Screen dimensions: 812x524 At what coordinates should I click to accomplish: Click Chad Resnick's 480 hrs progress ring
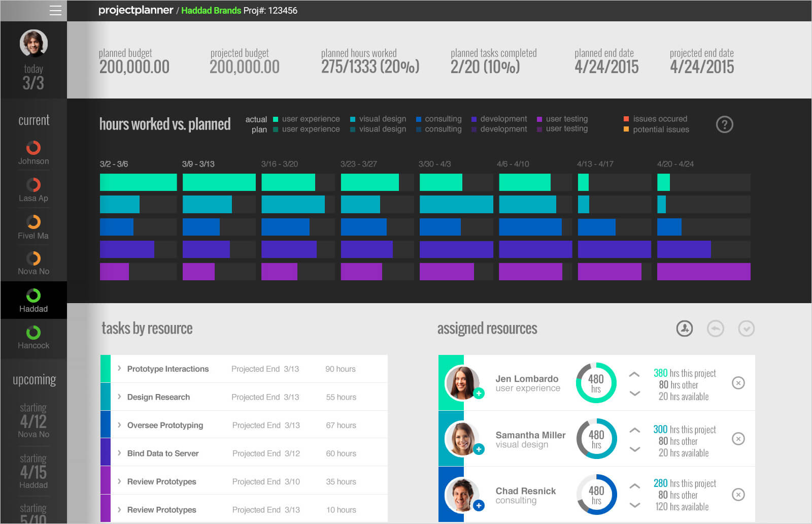tap(596, 494)
